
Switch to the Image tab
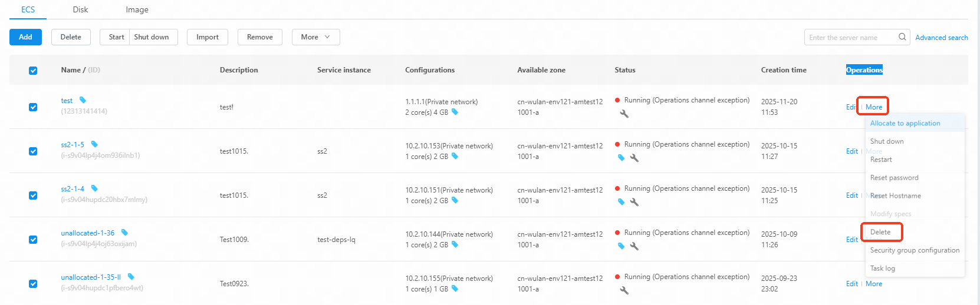pyautogui.click(x=137, y=9)
